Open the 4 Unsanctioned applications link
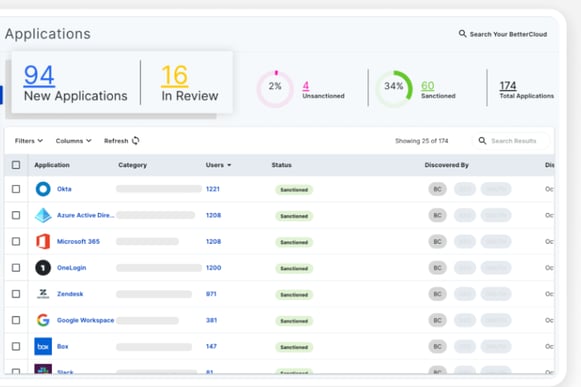 click(x=306, y=86)
